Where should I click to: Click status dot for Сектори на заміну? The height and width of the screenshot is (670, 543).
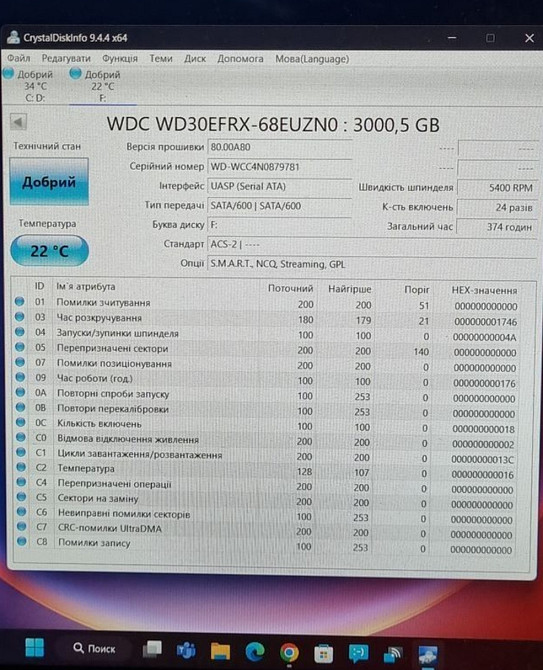tap(21, 497)
